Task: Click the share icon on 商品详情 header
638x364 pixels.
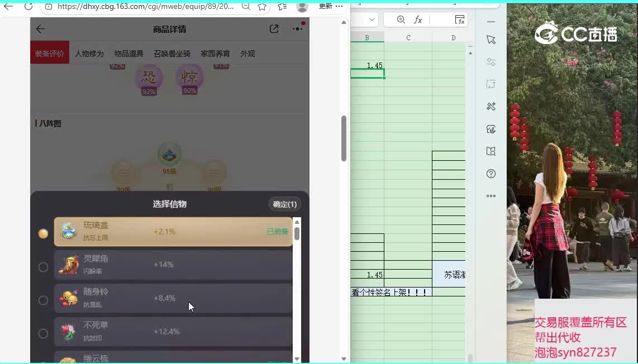Action: point(274,29)
